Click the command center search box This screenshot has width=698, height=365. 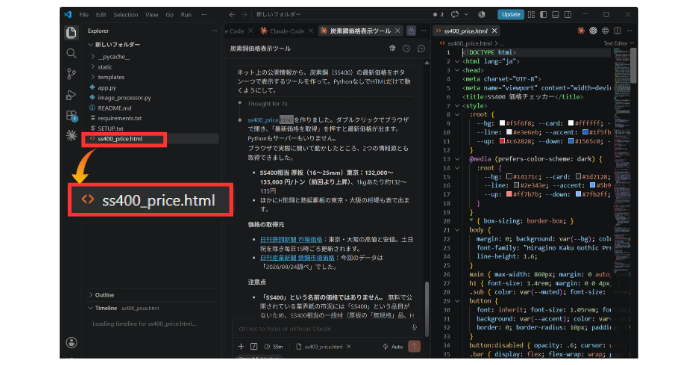(341, 15)
